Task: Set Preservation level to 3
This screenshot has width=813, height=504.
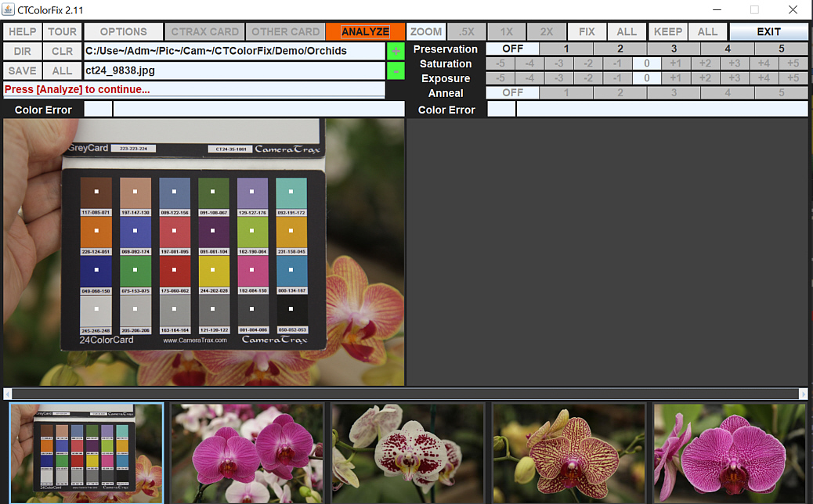Action: (x=674, y=49)
